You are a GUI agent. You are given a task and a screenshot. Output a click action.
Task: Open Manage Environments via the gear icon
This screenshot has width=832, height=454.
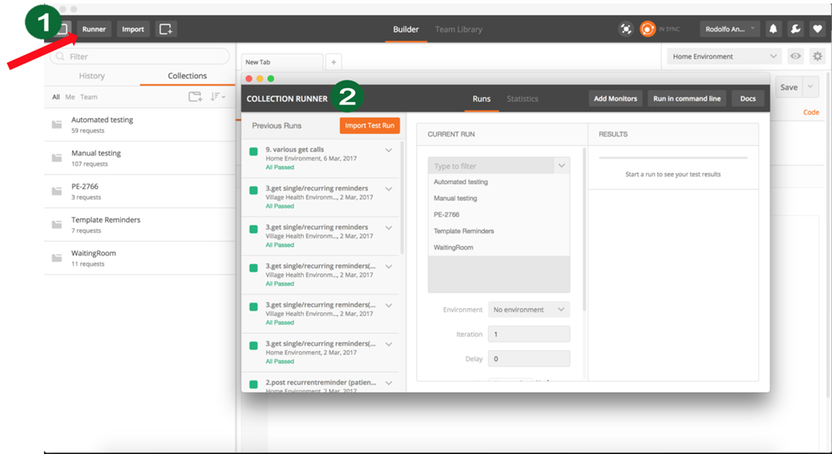[x=818, y=56]
